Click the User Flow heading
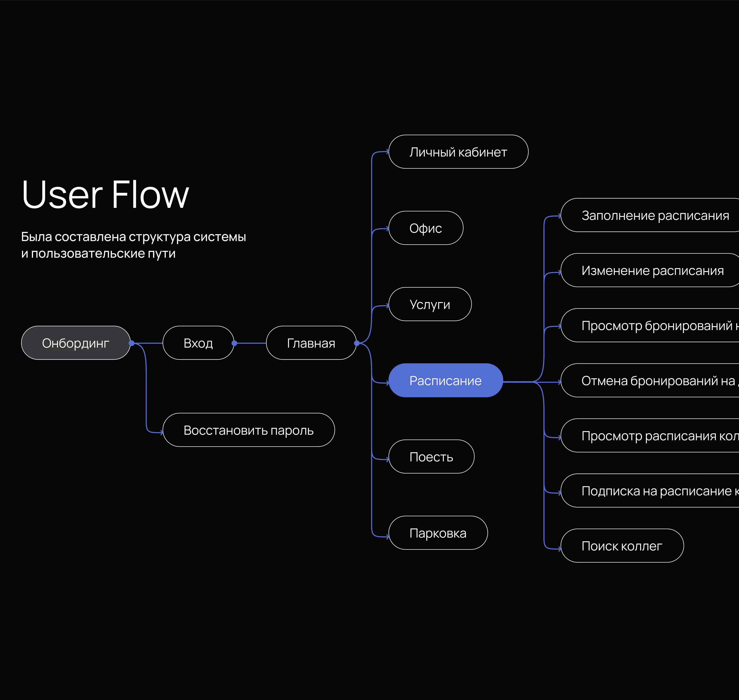 [105, 194]
